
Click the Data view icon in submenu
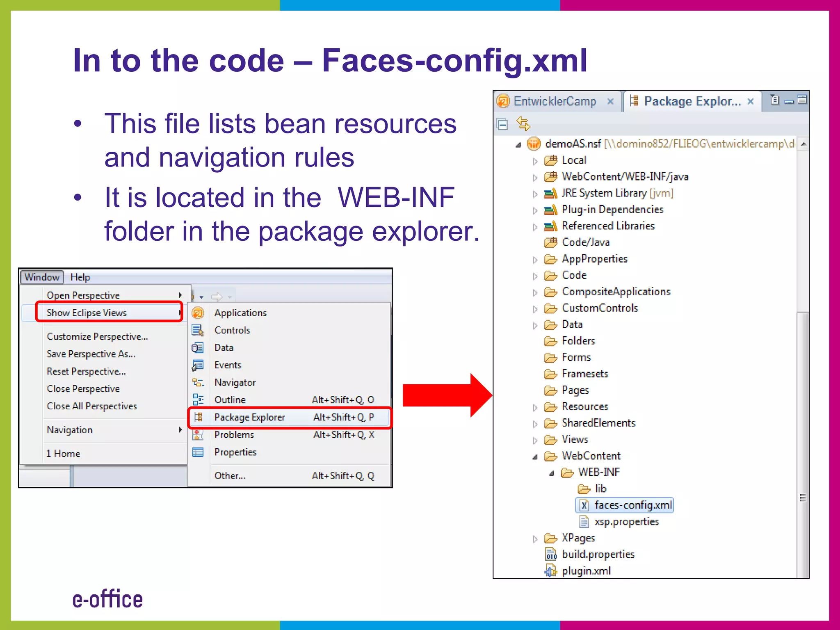pos(198,348)
